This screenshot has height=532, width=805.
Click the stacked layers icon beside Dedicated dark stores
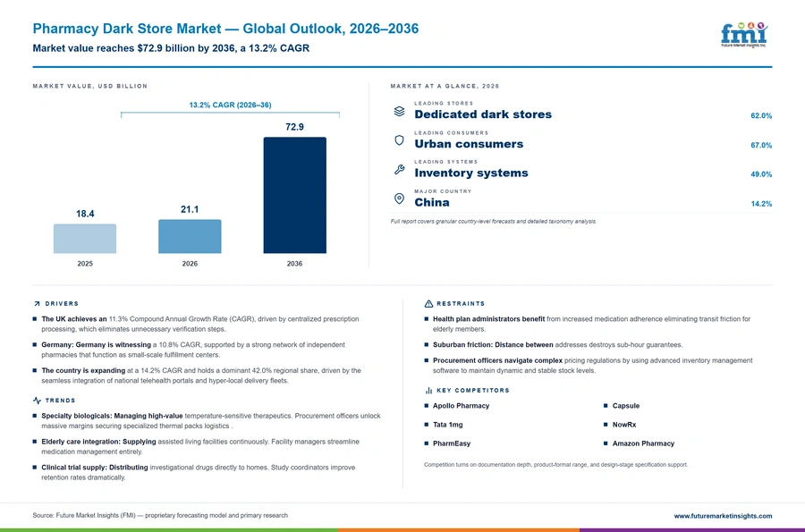[x=399, y=112]
